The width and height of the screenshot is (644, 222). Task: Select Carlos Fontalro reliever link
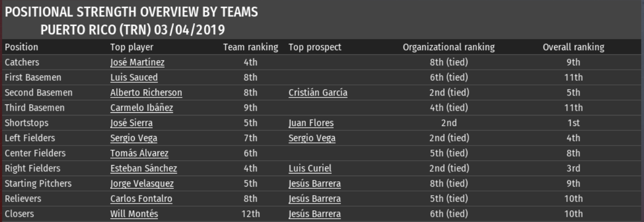coord(141,199)
